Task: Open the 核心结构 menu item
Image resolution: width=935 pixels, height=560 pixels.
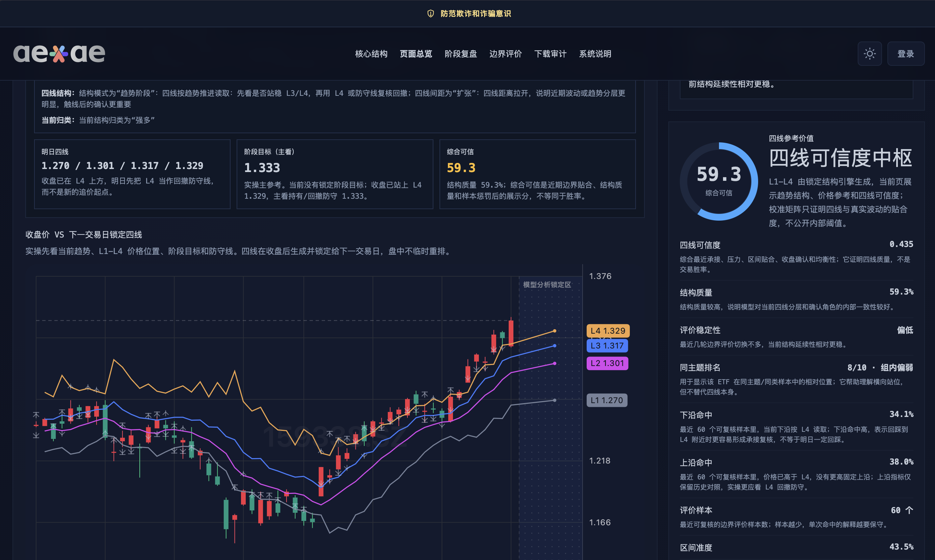Action: coord(371,54)
